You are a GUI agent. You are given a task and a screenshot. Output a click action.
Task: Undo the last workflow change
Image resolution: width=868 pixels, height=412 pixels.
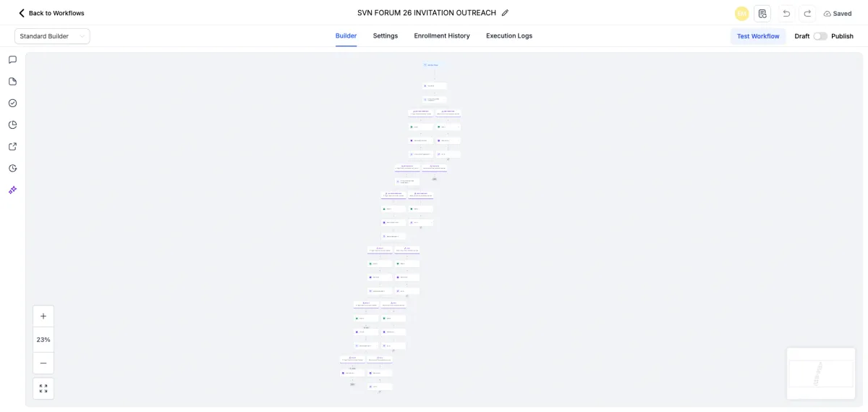pos(786,13)
